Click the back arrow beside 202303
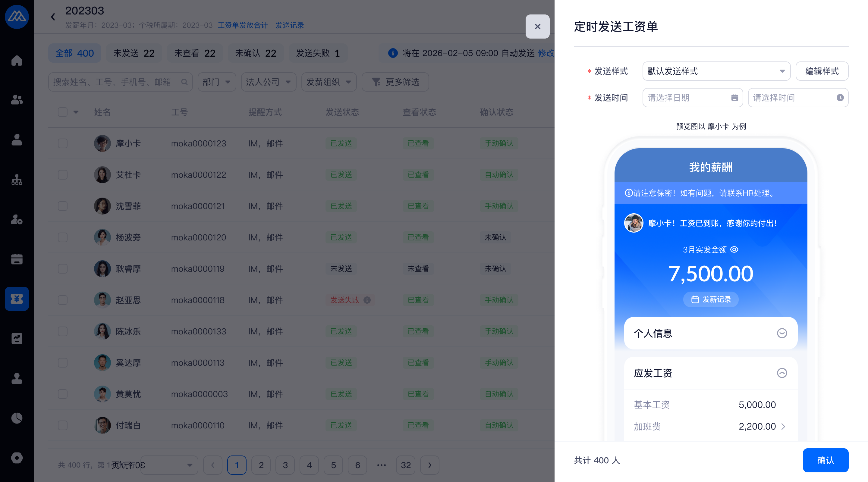Viewport: 868px width, 482px height. pyautogui.click(x=53, y=17)
